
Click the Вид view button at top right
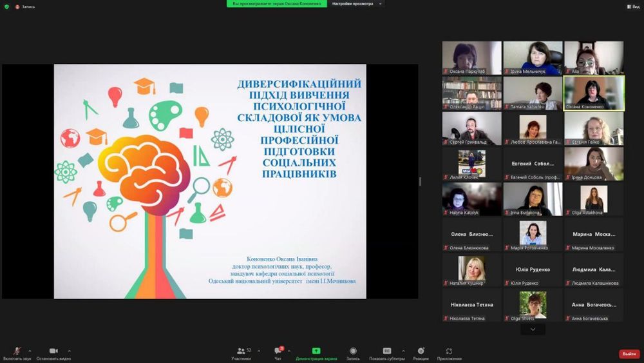pos(632,6)
